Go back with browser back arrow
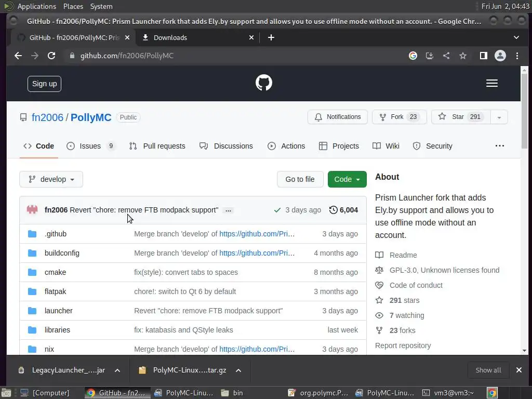Screen dimensions: 532x399 coord(18,56)
